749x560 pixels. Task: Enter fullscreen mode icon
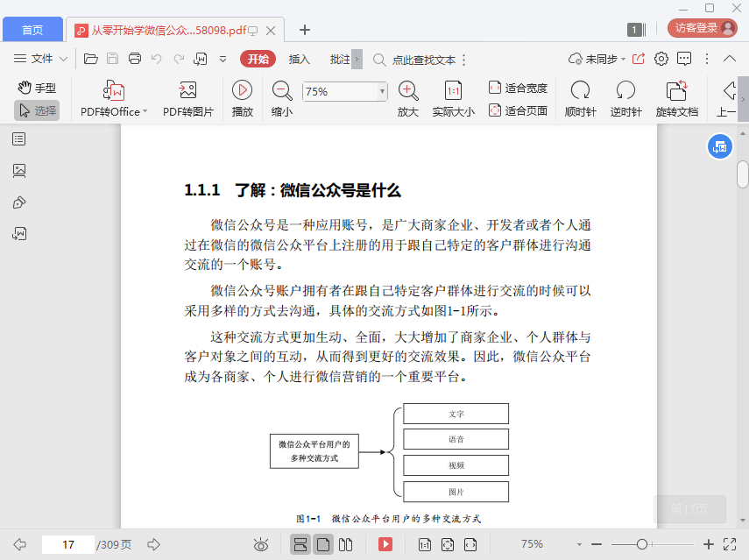click(730, 544)
